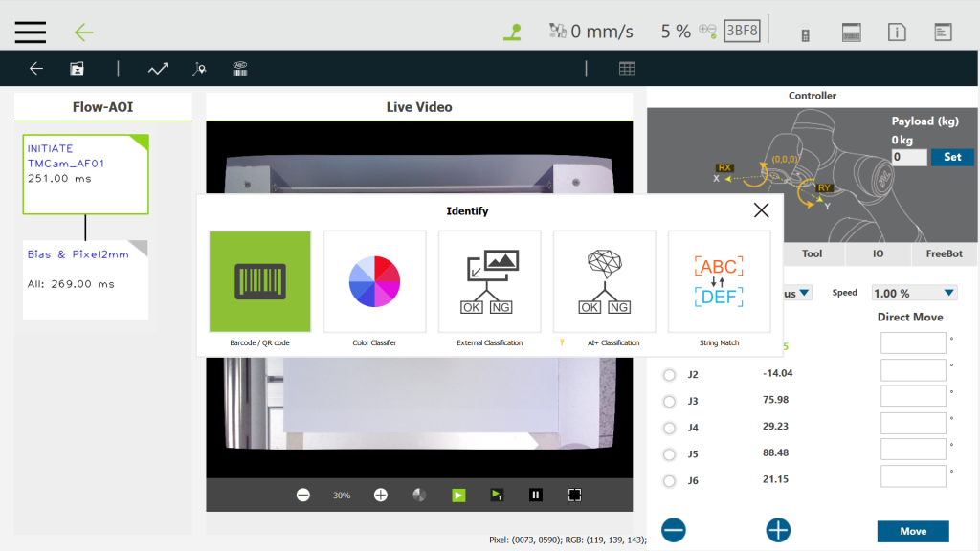Image resolution: width=980 pixels, height=551 pixels.
Task: Switch to the FreeBot tab
Action: (x=944, y=254)
